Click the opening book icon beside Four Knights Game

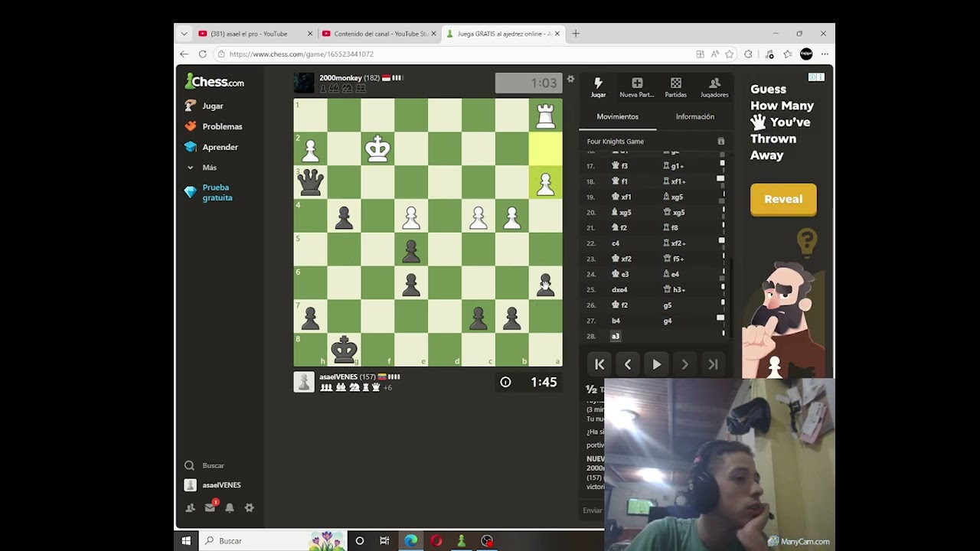(720, 142)
